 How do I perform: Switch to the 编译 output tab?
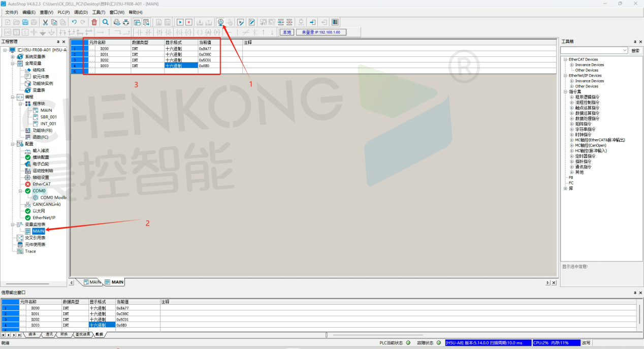click(x=33, y=335)
